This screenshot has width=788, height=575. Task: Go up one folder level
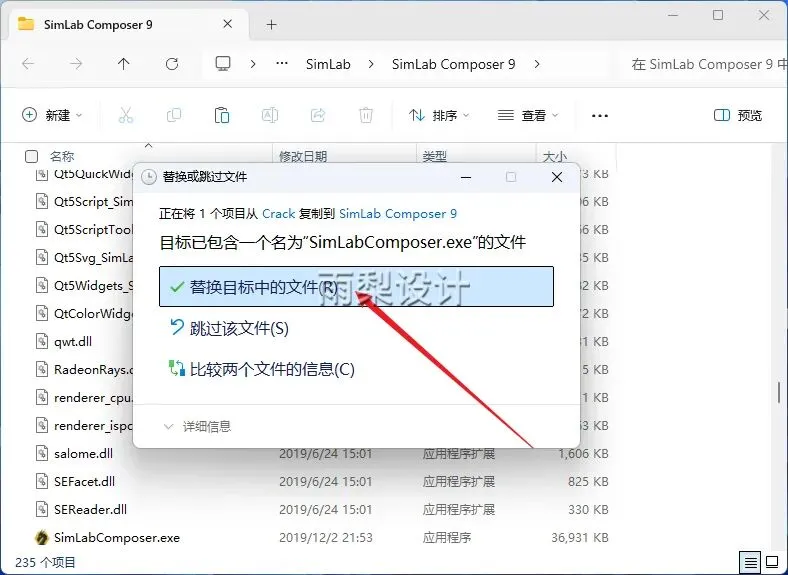124,64
